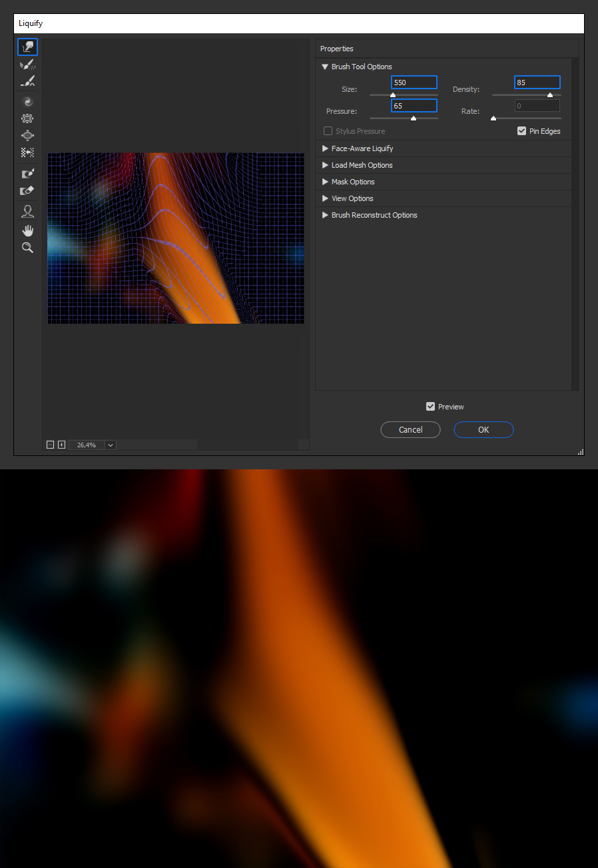Select the Forward Warp tool
Viewport: 598px width, 868px height.
pyautogui.click(x=27, y=47)
